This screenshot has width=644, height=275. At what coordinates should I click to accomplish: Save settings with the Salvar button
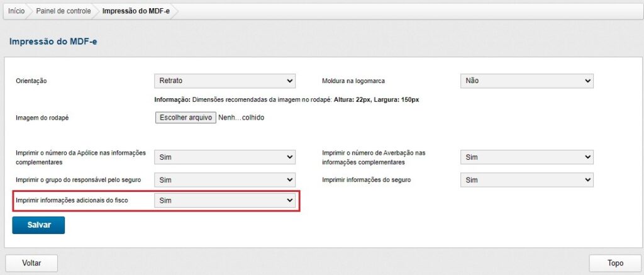click(38, 225)
